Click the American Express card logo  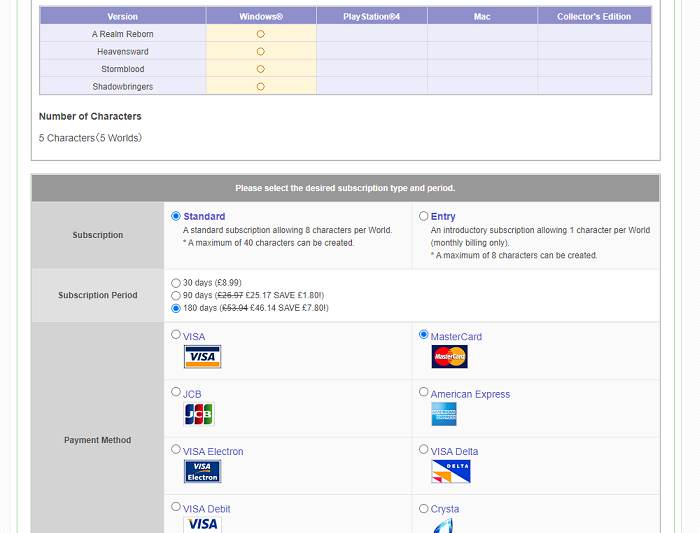(444, 414)
